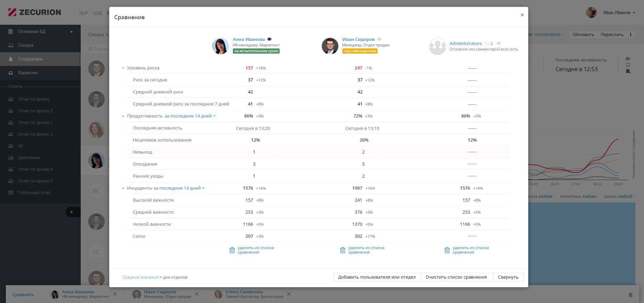Click video camera icon near last activity
Image resolution: width=644 pixels, height=303 pixels.
click(628, 59)
